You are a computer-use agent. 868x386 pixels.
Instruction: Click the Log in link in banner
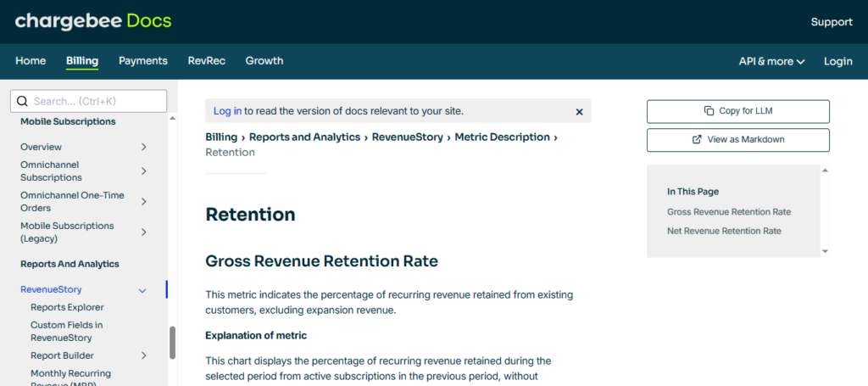227,111
